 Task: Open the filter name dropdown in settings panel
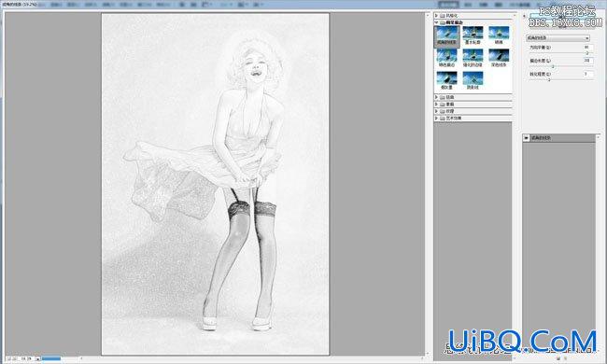pyautogui.click(x=558, y=38)
